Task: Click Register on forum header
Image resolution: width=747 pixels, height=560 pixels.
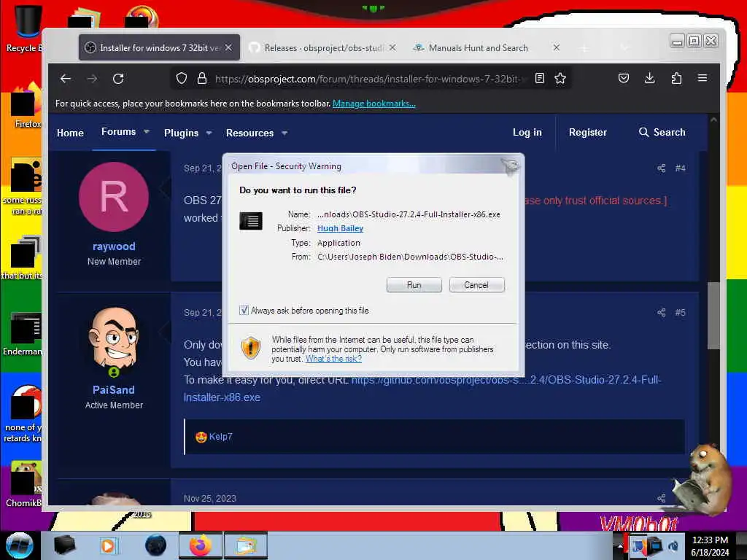Action: [x=588, y=133]
